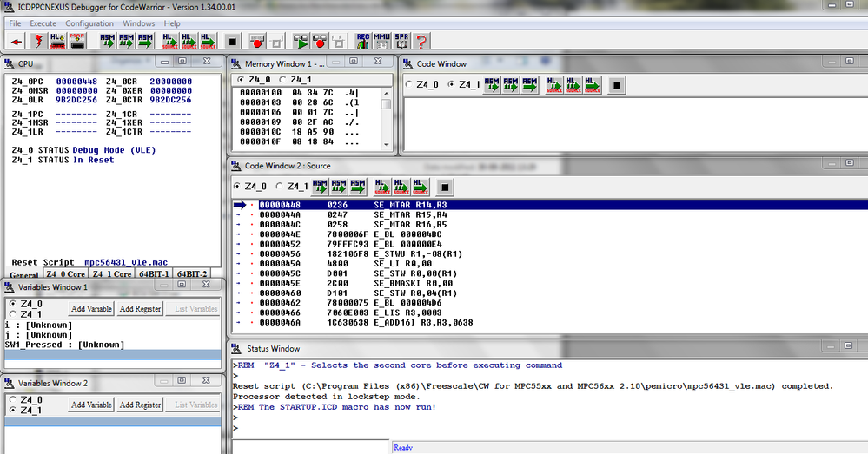This screenshot has width=868, height=454.
Task: Click the red lightning reset icon in main toolbar
Action: pyautogui.click(x=39, y=42)
